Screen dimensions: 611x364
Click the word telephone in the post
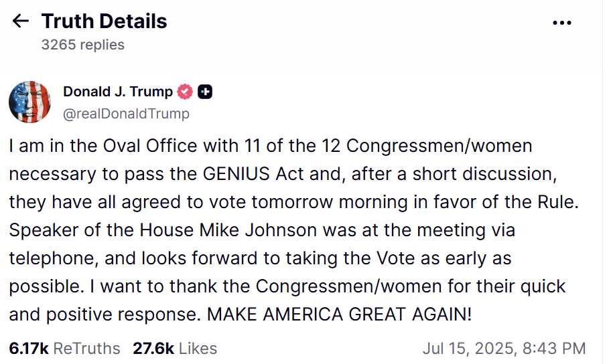coord(54,259)
